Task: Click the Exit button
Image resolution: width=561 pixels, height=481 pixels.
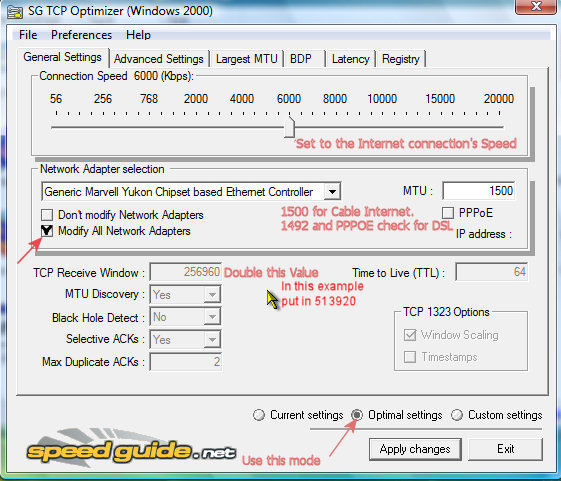Action: 505,449
